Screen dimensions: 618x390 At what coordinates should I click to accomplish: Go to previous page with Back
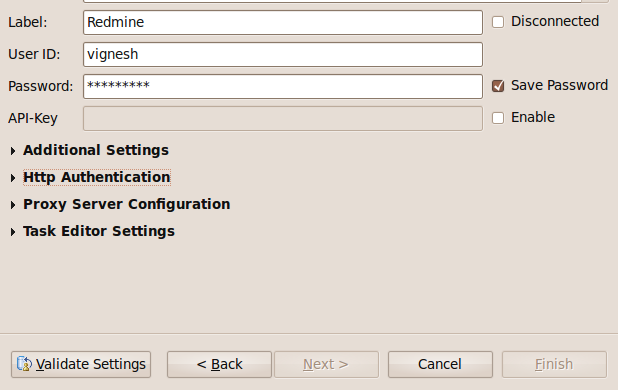(219, 364)
